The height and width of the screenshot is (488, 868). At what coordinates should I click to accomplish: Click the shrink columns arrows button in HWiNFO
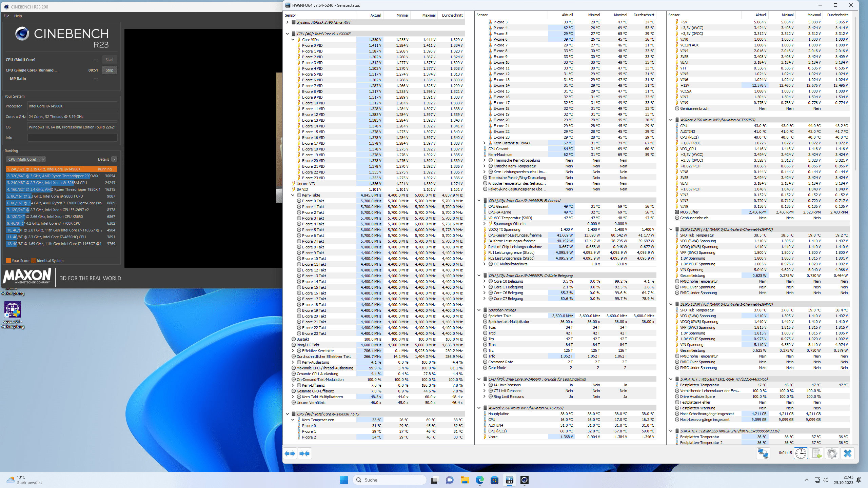(304, 453)
